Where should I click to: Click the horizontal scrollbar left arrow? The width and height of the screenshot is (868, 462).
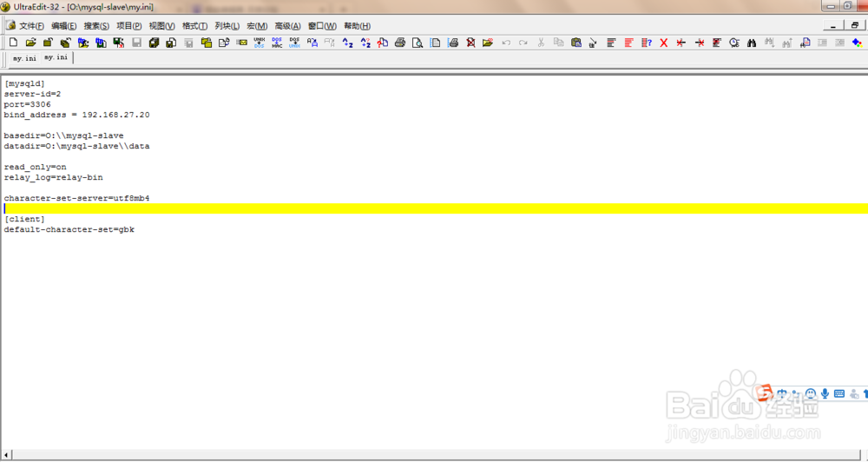6,455
